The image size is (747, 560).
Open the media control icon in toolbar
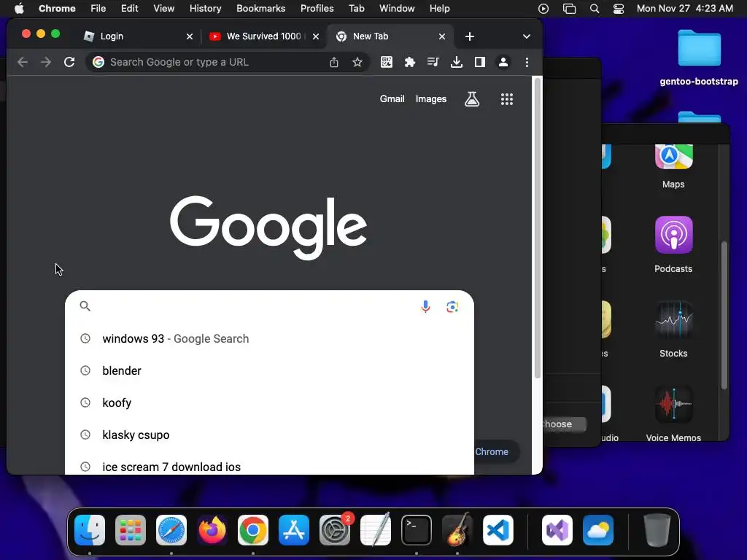coord(433,62)
